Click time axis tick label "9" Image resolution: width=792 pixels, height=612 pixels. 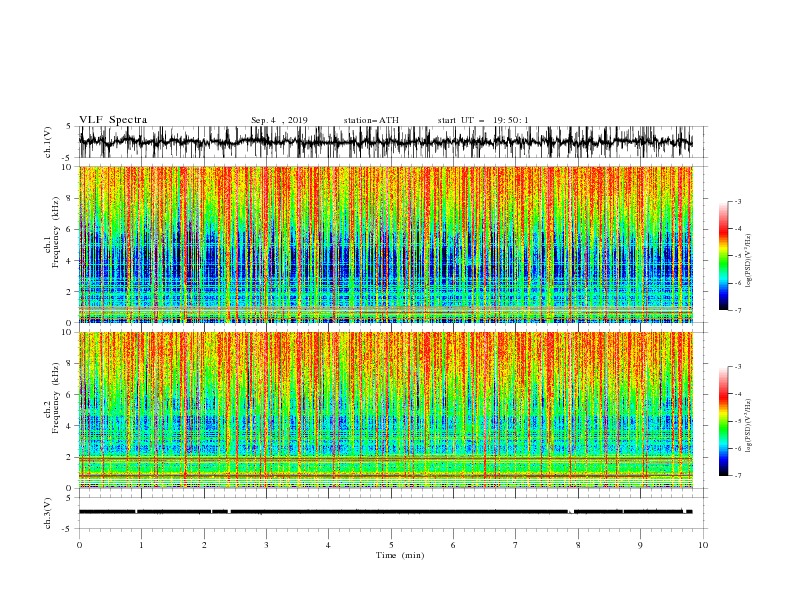[x=640, y=545]
